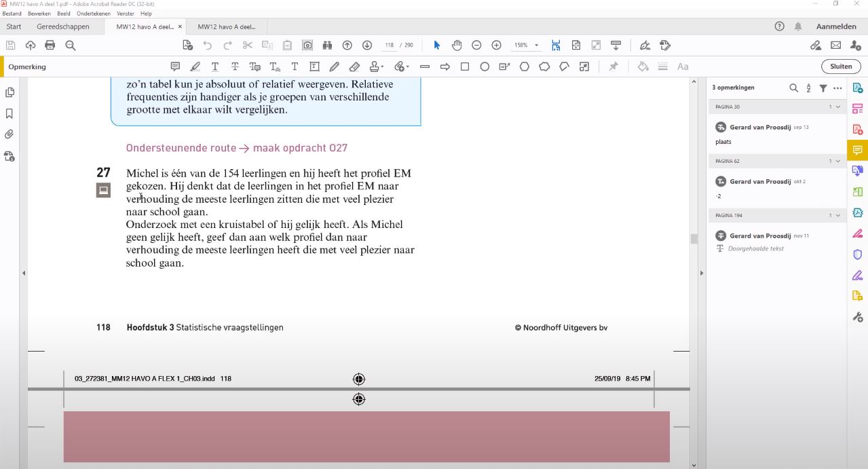This screenshot has height=469, width=868.
Task: Open page thumbnails in left sidebar
Action: click(x=10, y=92)
